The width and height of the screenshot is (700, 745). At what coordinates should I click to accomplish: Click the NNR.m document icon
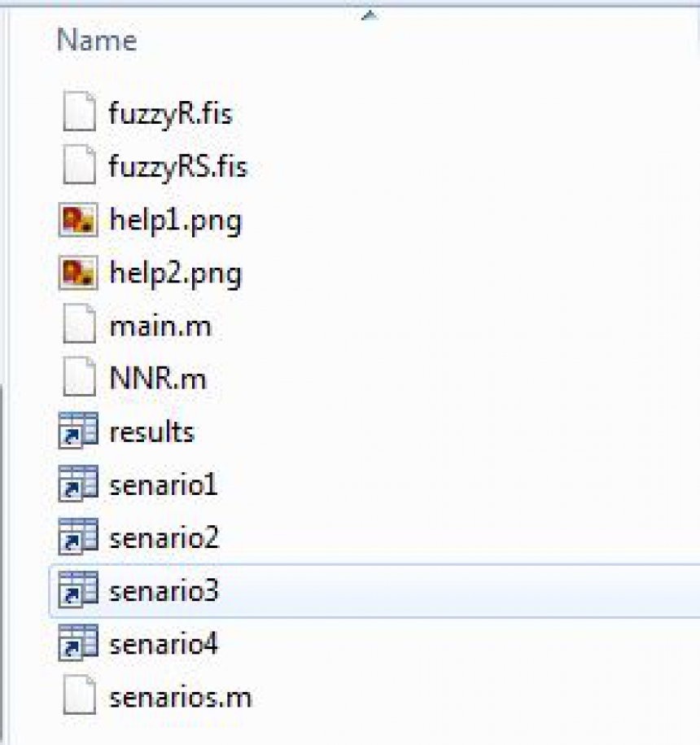[x=79, y=377]
